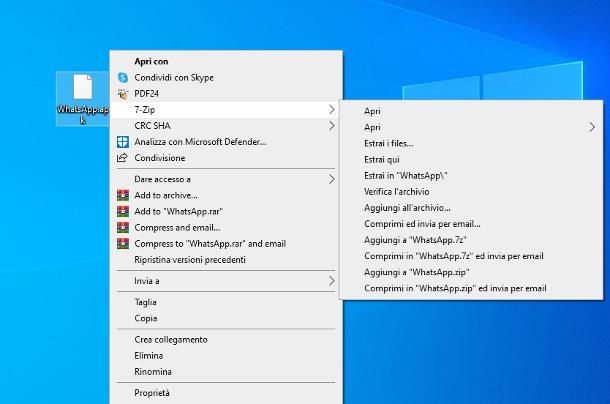Select Analizza con Microsoft Defender...
Viewport: 610px width, 404px height.
[226, 142]
